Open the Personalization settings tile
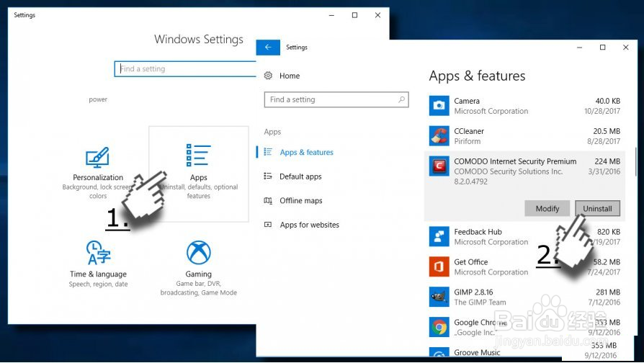The width and height of the screenshot is (644, 363). [x=98, y=172]
